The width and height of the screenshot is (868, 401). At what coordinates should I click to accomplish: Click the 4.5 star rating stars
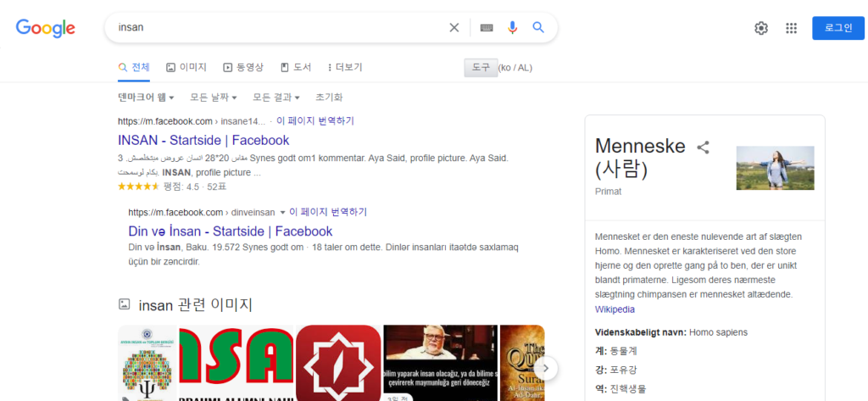click(x=138, y=187)
